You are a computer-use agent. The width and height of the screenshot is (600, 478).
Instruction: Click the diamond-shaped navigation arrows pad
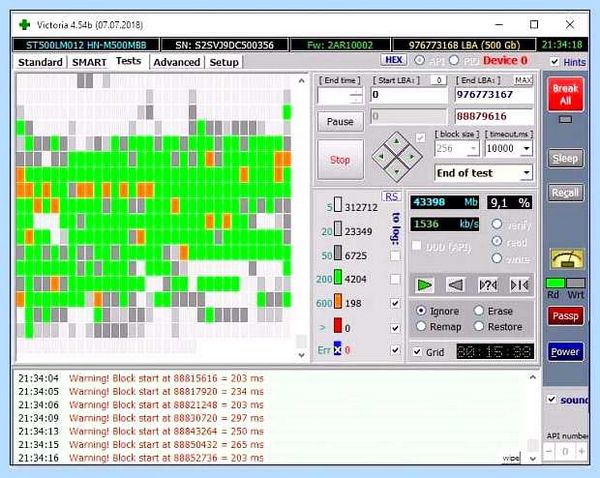pyautogui.click(x=397, y=157)
